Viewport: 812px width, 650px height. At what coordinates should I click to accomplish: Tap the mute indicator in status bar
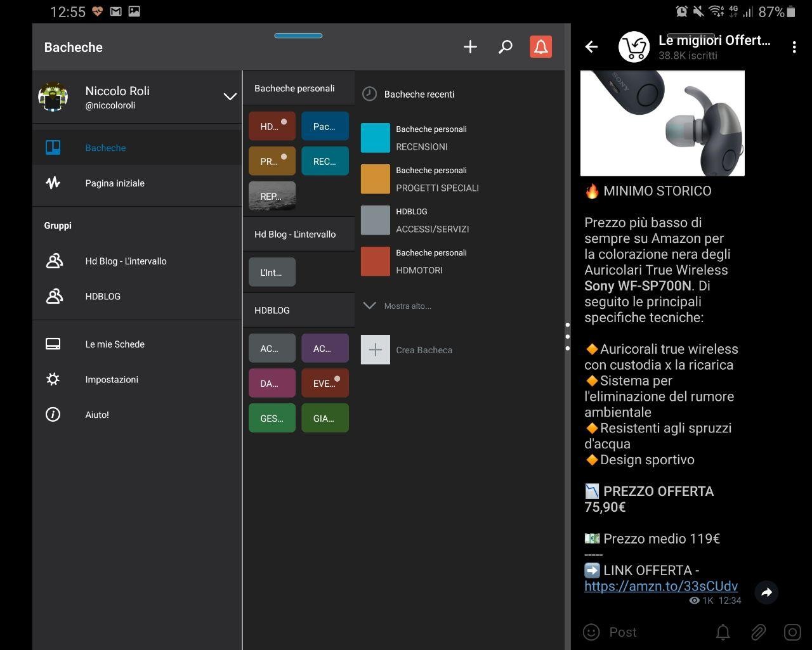point(698,11)
